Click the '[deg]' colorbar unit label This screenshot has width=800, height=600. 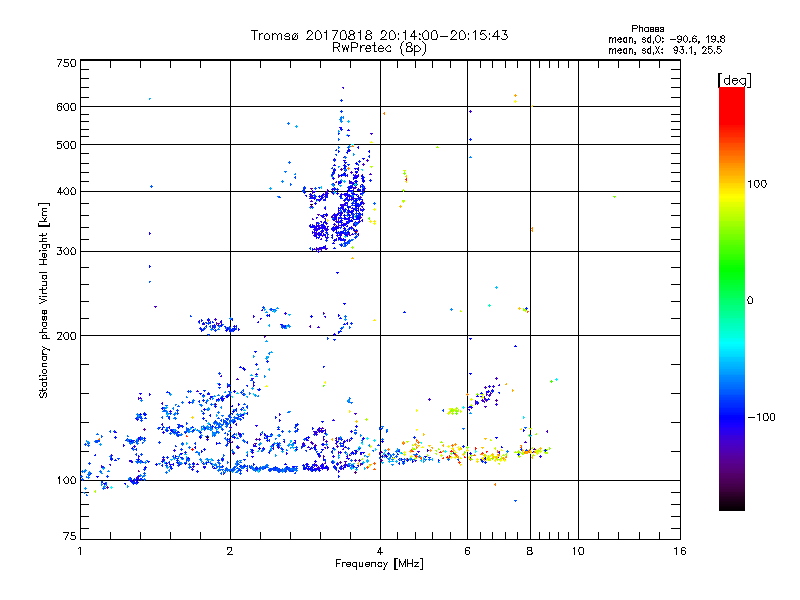click(x=734, y=80)
